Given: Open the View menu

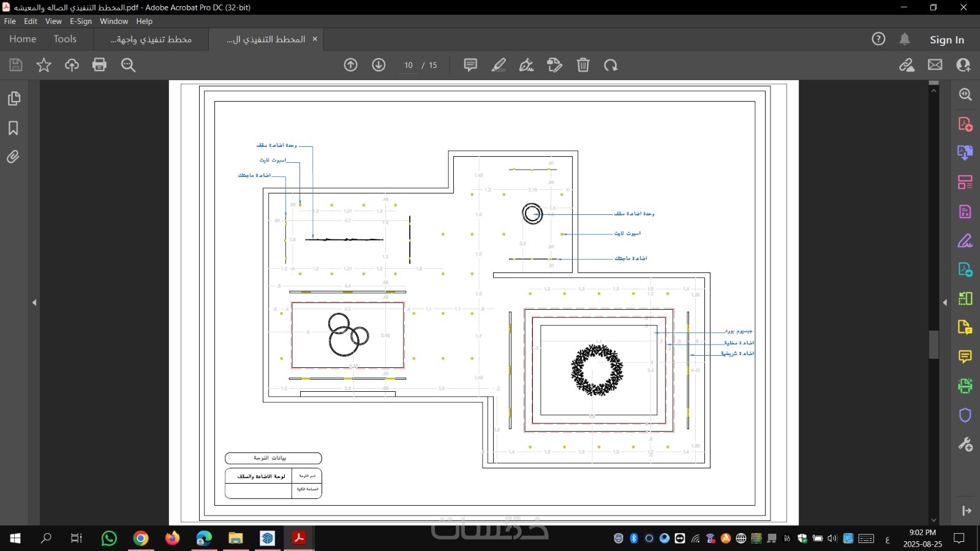Looking at the screenshot, I should point(53,21).
